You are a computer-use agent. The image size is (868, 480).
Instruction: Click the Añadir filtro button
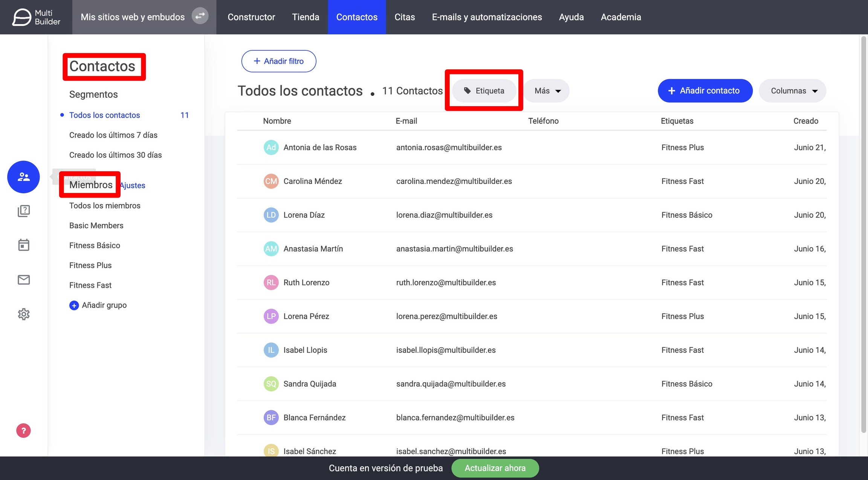pyautogui.click(x=279, y=61)
